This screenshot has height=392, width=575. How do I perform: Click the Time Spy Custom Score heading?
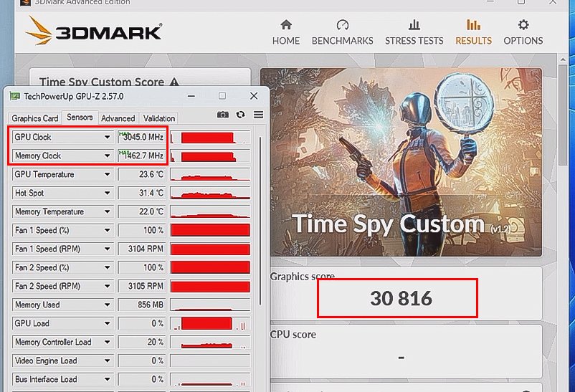(102, 82)
